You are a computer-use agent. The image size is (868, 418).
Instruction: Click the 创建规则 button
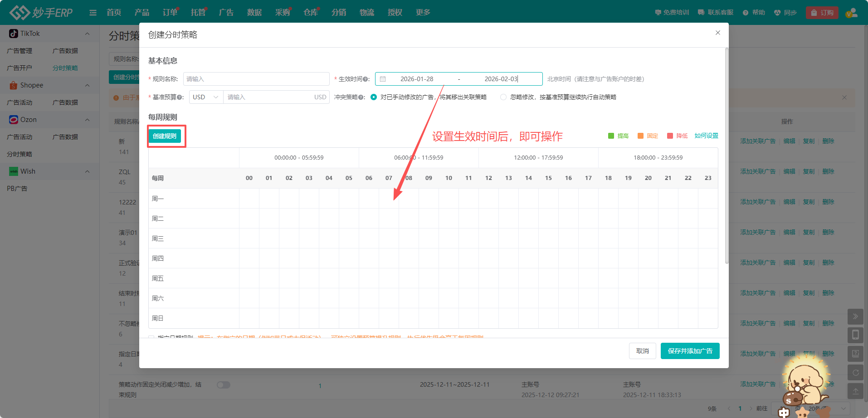tap(165, 136)
